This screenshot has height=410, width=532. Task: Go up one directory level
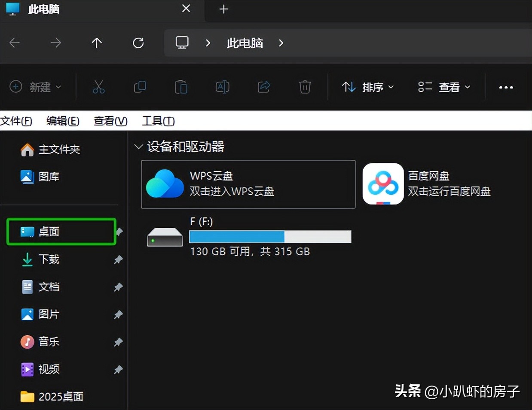[97, 43]
